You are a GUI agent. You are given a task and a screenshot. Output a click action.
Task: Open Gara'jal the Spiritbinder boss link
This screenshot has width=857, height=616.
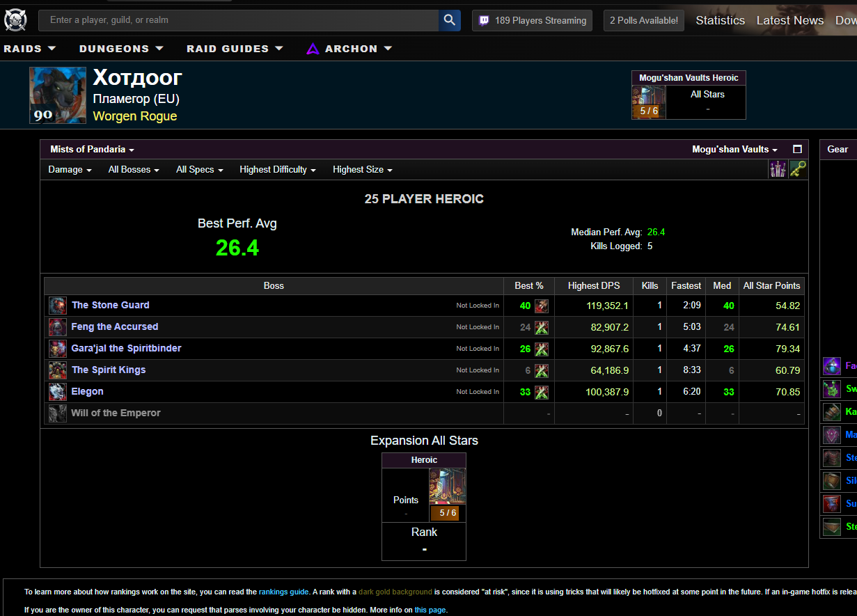pos(126,349)
